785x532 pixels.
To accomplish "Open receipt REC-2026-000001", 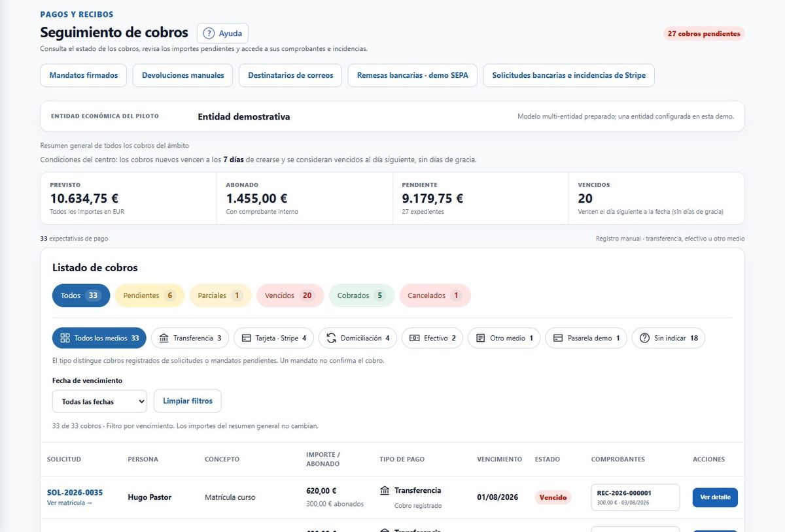I will (635, 497).
